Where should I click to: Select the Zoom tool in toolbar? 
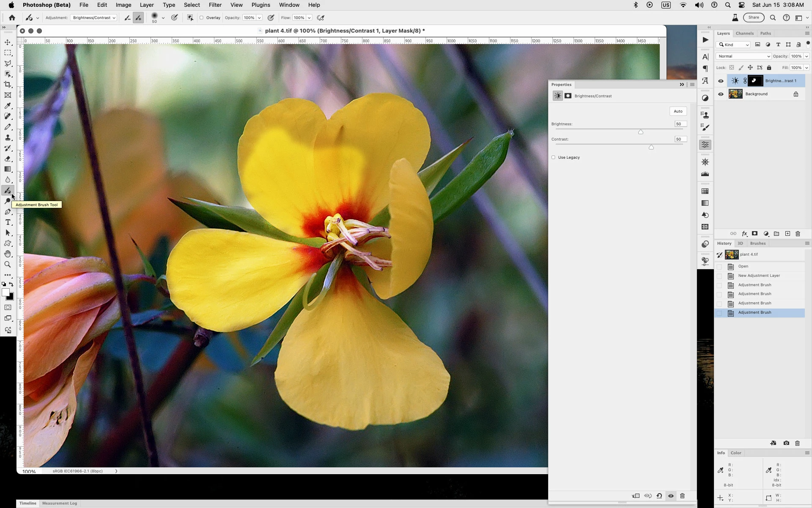pos(8,265)
